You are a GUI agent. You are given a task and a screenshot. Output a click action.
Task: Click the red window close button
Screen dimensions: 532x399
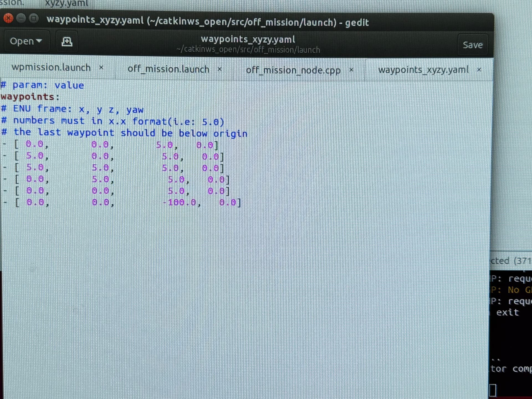click(x=9, y=18)
